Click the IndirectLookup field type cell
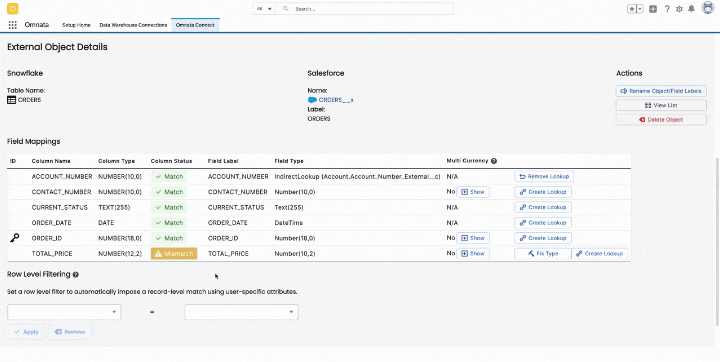Viewport: 720px width, 362px height. click(357, 176)
